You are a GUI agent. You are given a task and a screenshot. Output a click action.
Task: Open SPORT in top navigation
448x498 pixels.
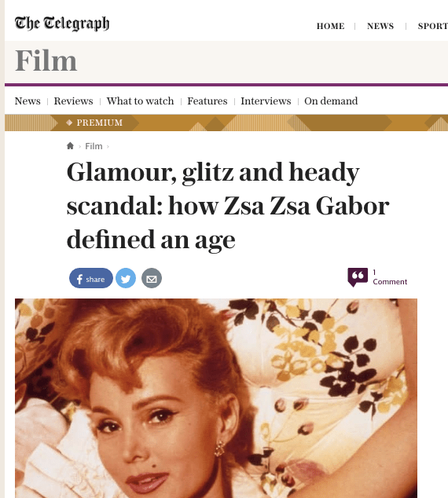[433, 26]
